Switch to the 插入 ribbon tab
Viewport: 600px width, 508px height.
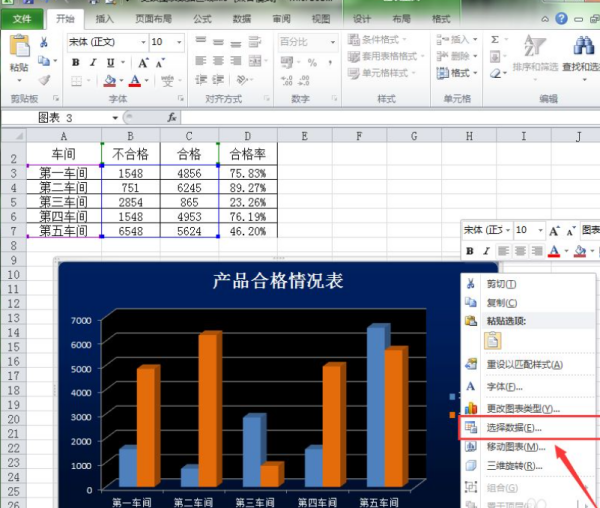[x=104, y=19]
